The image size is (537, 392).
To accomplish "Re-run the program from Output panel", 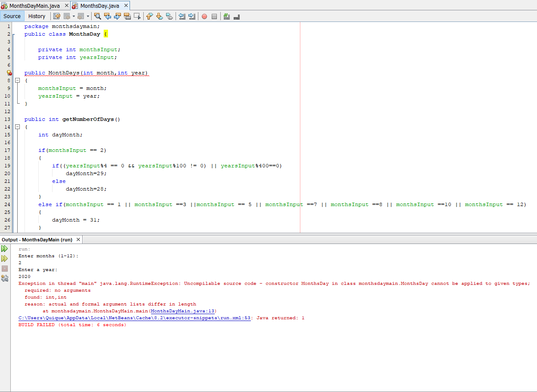I will [x=5, y=249].
